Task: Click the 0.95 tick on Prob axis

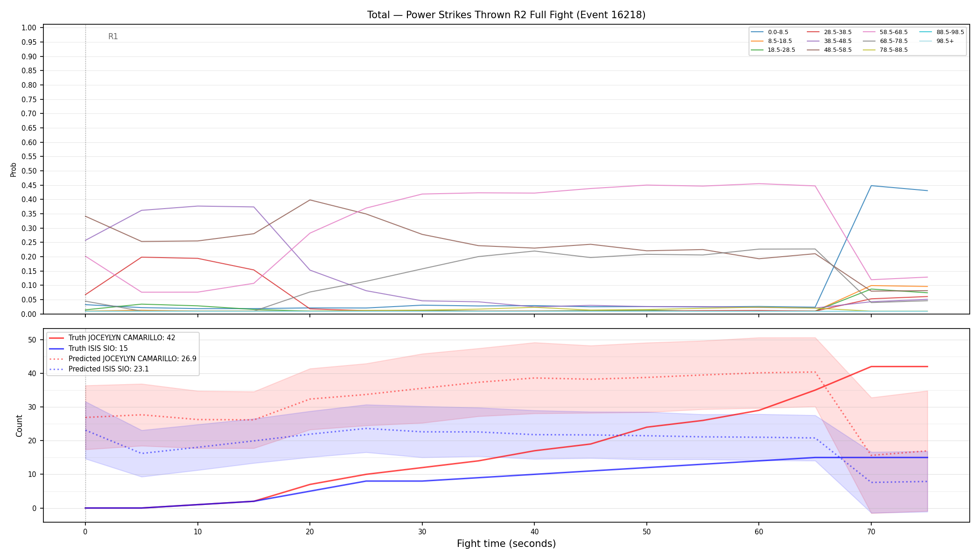Action: pyautogui.click(x=29, y=42)
